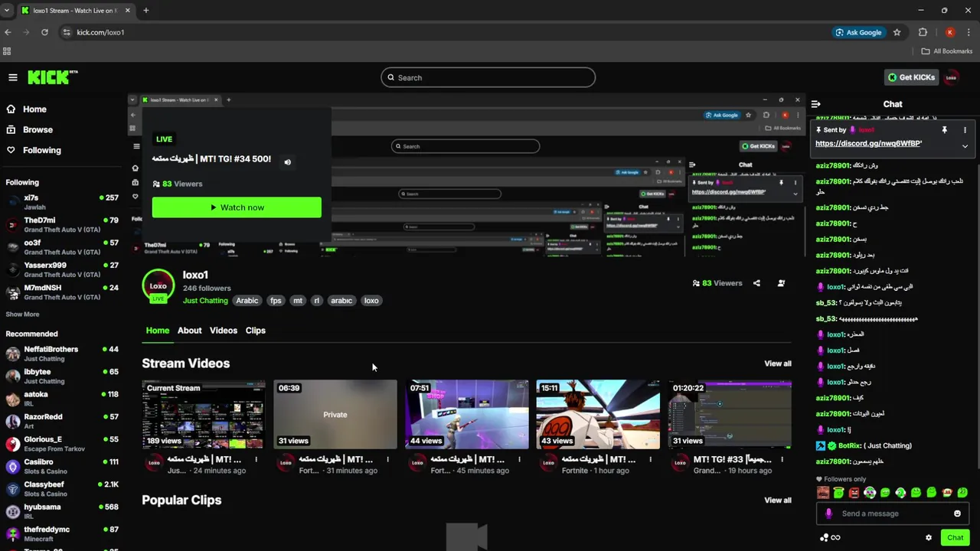
Task: Navigate back in the browser
Action: coord(8,32)
